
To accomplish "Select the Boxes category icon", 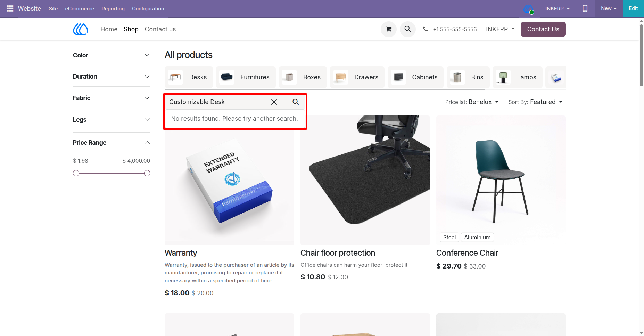I will (x=289, y=77).
